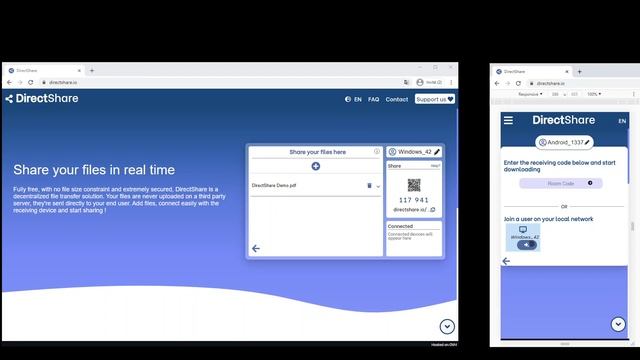Click the Support us button
The image size is (640, 360).
point(435,99)
